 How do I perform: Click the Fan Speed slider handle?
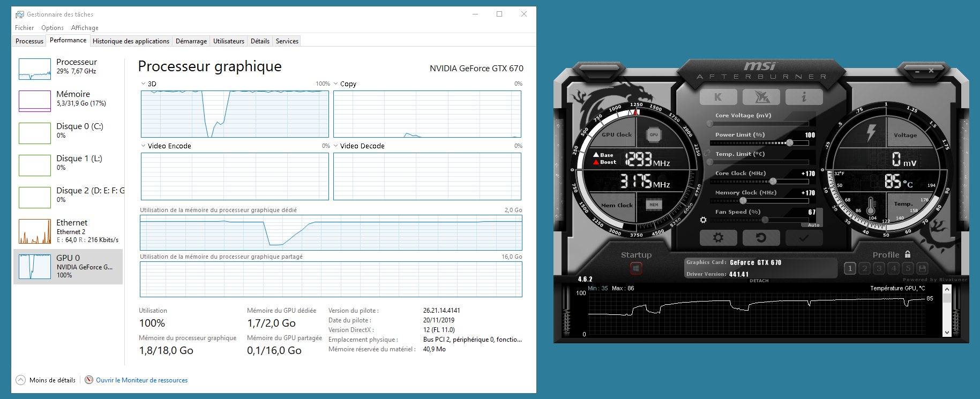tap(765, 220)
